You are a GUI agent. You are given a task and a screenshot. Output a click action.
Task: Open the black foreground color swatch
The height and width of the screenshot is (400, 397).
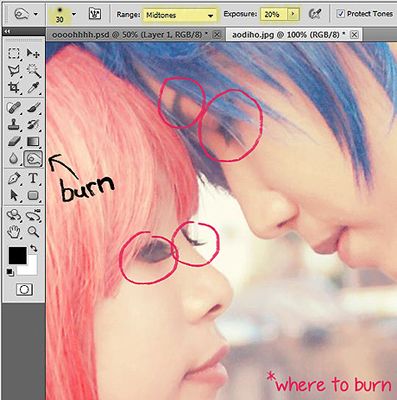pyautogui.click(x=18, y=255)
